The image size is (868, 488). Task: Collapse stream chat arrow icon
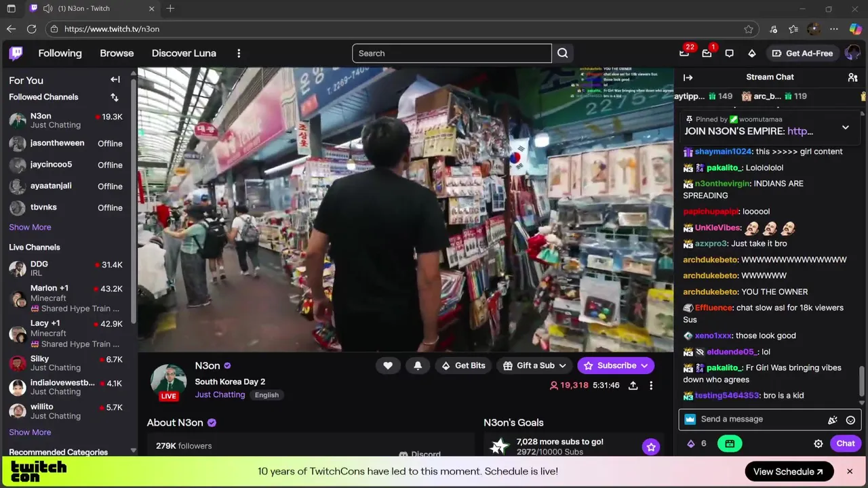[688, 77]
